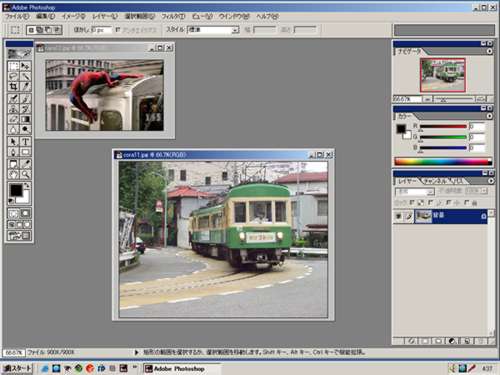Select the Zoom magnifier tool

coord(25,174)
